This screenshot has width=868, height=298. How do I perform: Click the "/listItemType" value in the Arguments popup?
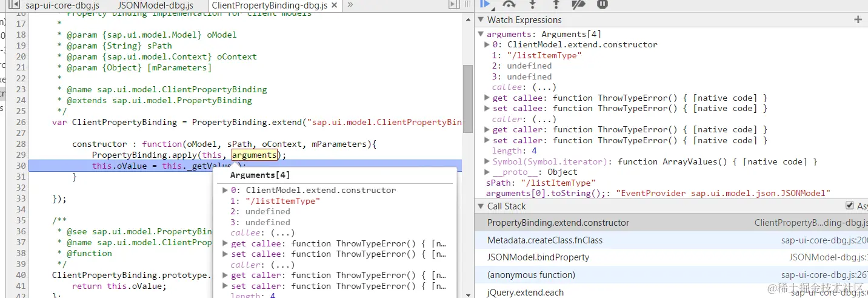(282, 201)
